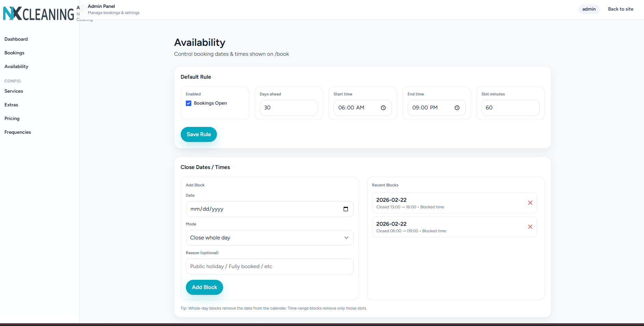Click the Add Block button
This screenshot has height=326, width=644.
coord(204,287)
